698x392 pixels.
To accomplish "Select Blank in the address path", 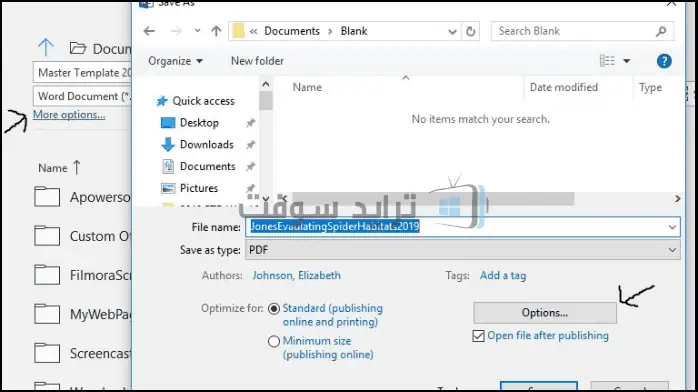I will click(x=354, y=31).
